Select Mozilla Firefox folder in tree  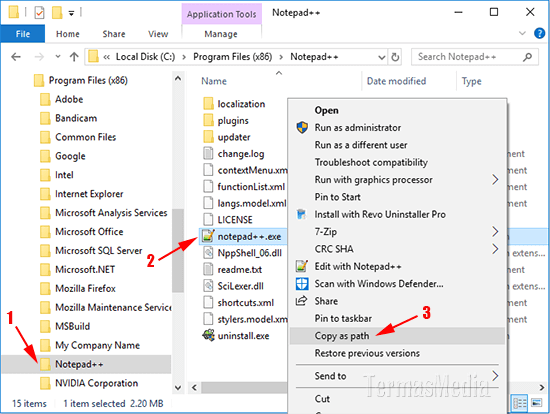[x=85, y=288]
